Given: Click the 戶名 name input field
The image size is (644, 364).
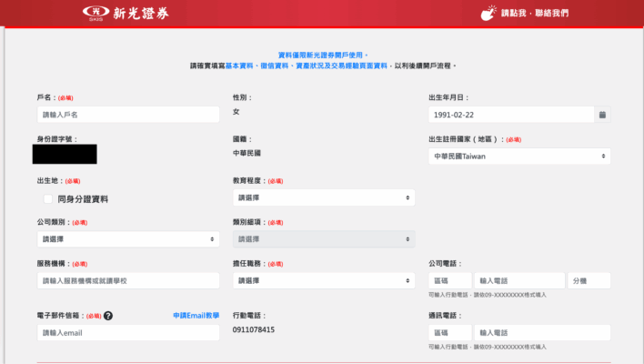Looking at the screenshot, I should point(128,115).
